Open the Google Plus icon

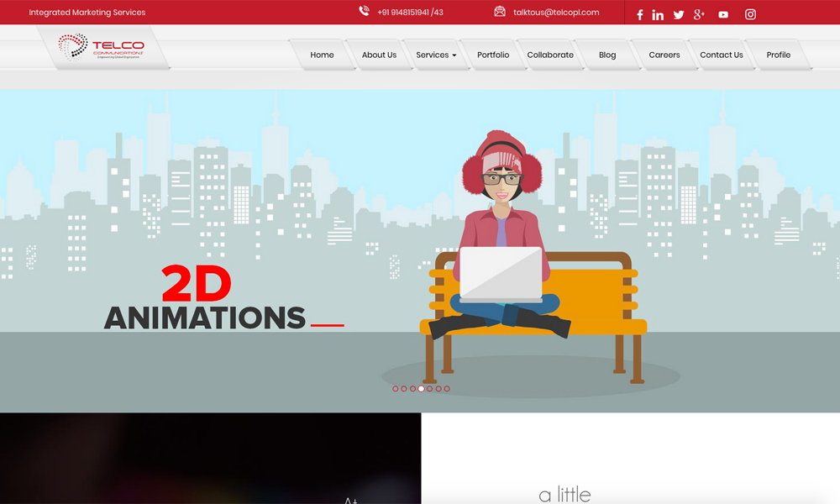click(699, 14)
